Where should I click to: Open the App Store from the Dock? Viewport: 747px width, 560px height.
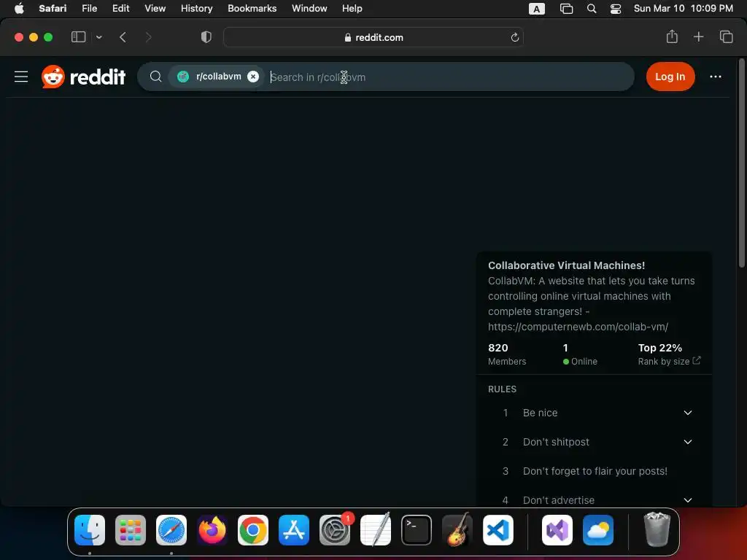point(294,530)
